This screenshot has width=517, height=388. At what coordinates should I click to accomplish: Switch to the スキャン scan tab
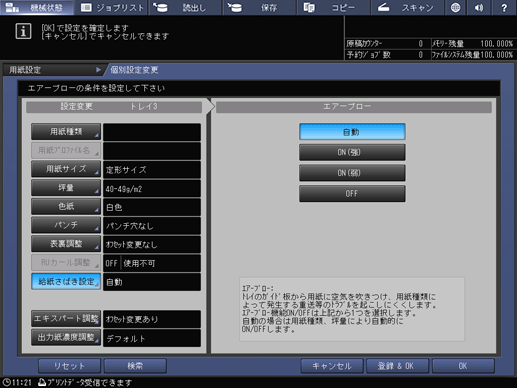pyautogui.click(x=407, y=7)
